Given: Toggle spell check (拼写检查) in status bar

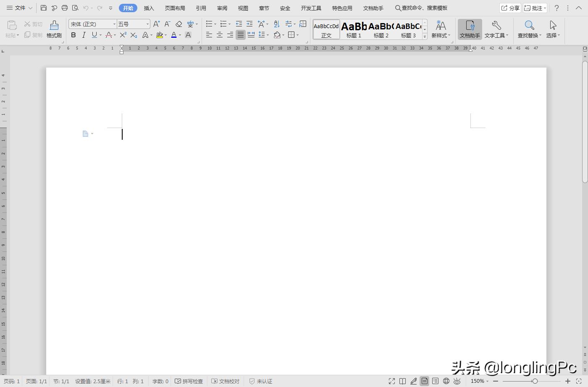Looking at the screenshot, I should pos(189,381).
